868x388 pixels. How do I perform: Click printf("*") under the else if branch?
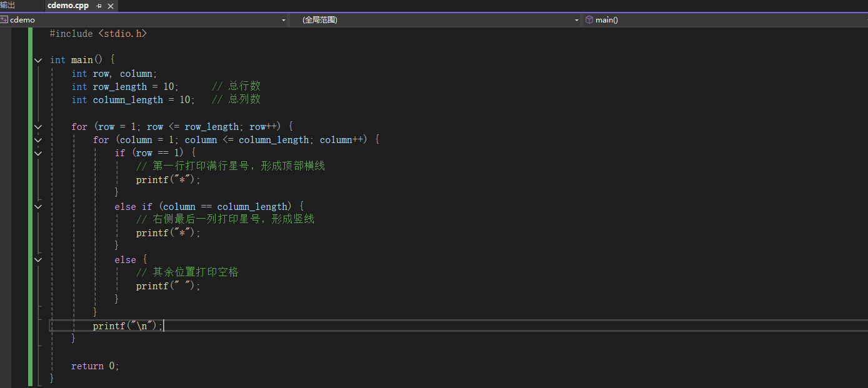[169, 233]
